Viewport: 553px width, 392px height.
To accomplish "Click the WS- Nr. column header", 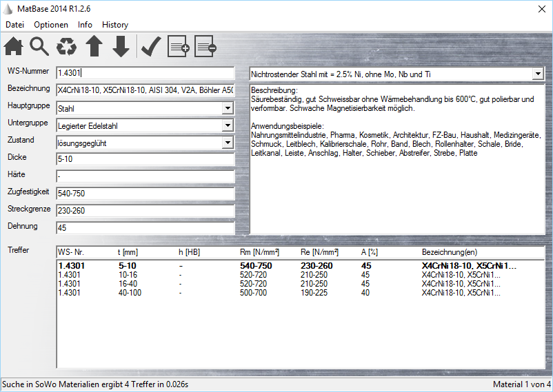I will pos(71,252).
